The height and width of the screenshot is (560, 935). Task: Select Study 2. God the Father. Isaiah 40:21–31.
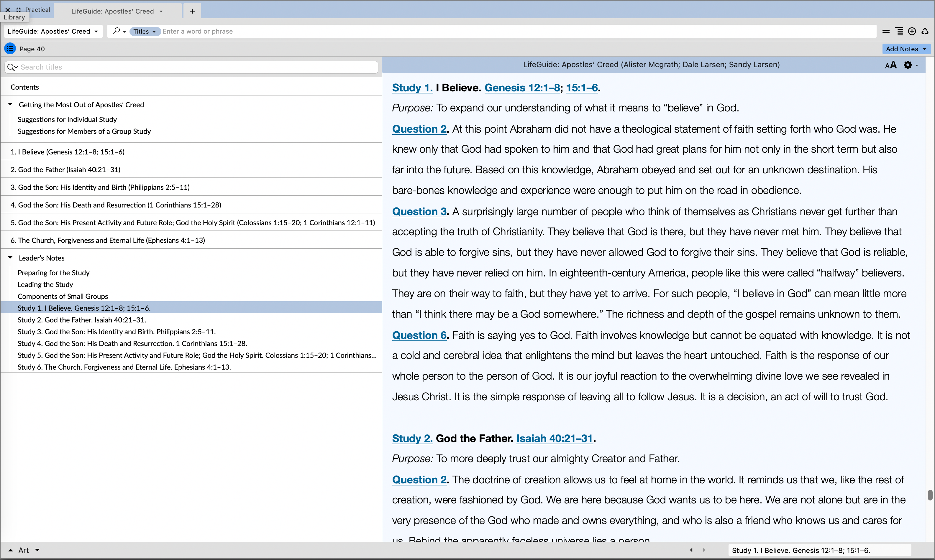pyautogui.click(x=82, y=319)
